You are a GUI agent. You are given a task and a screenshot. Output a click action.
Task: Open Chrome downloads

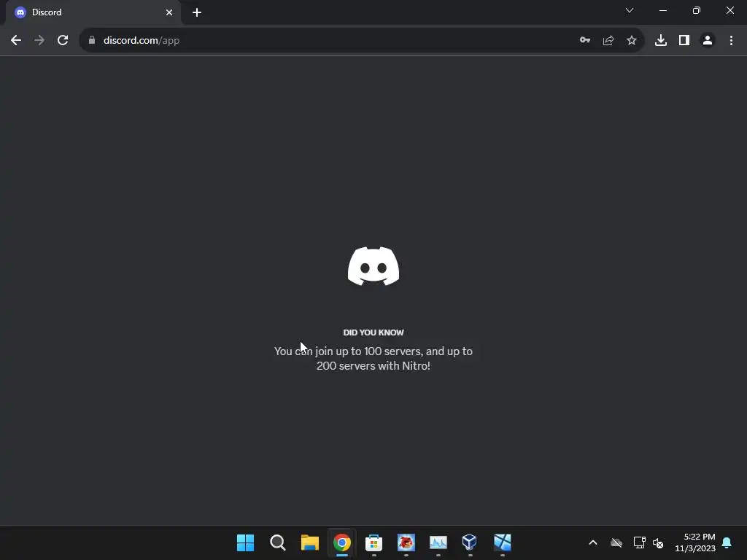click(661, 41)
